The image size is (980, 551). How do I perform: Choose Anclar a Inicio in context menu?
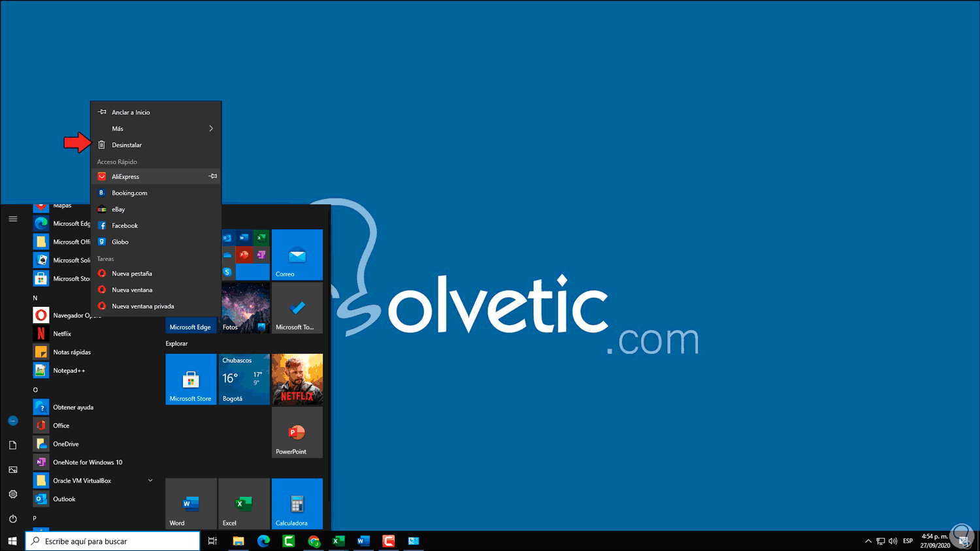click(x=156, y=112)
